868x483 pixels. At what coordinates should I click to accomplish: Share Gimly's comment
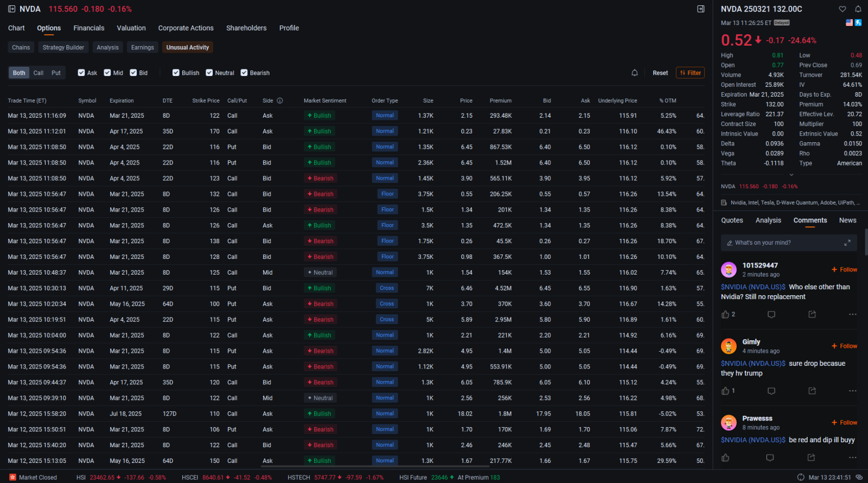pos(812,391)
